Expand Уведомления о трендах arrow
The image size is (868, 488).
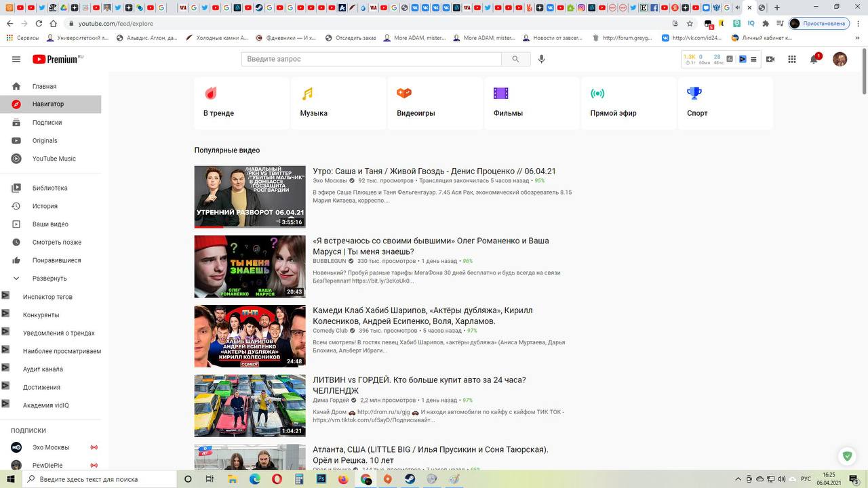tap(5, 332)
